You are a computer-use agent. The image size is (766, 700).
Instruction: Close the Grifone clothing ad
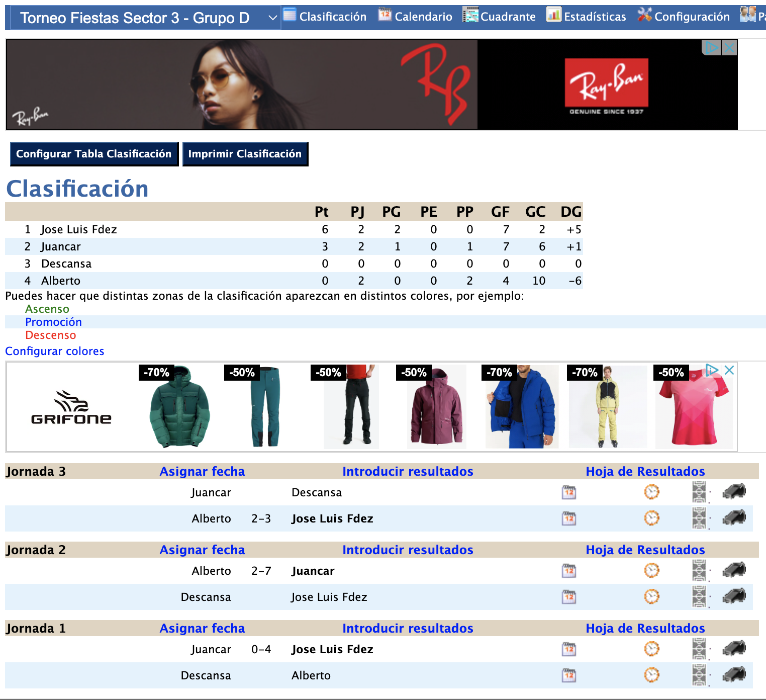tap(729, 370)
